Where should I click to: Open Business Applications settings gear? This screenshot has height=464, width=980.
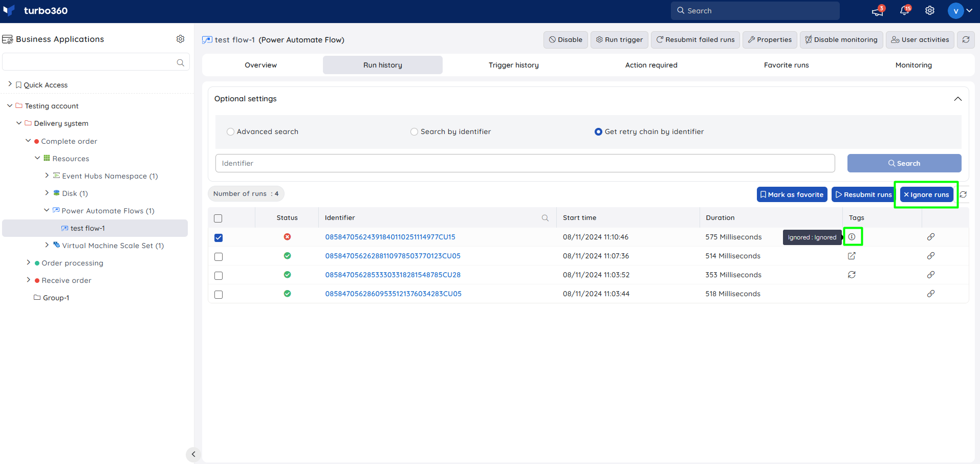(x=180, y=39)
